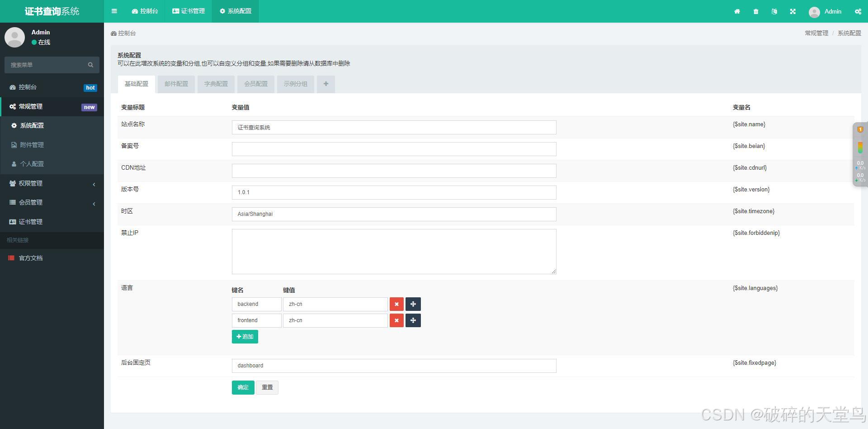Viewport: 868px width, 429px height.
Task: Switch to the 会员配置 tab
Action: pyautogui.click(x=256, y=84)
